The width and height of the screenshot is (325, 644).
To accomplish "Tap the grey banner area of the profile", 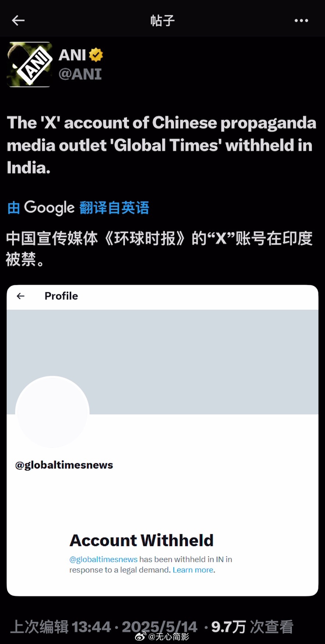I will coord(202,362).
